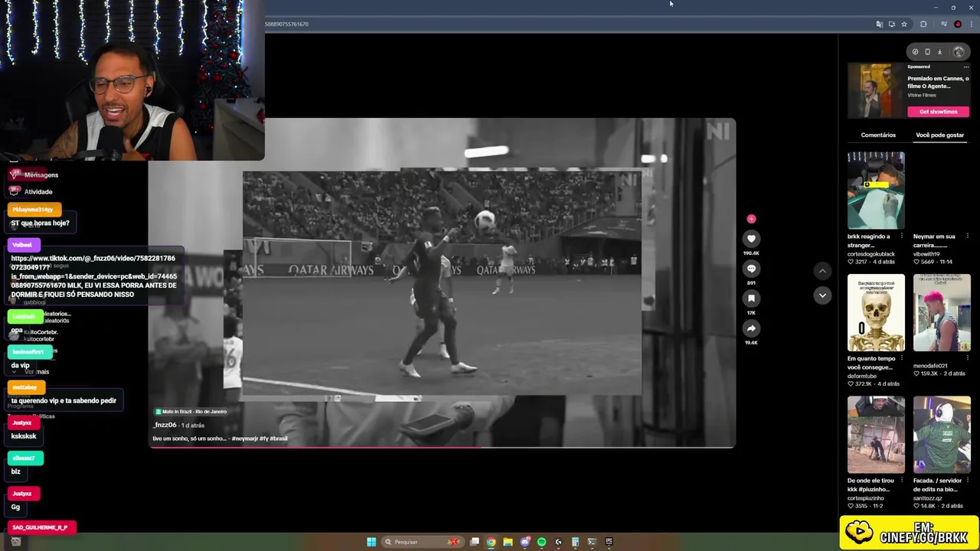Bookmark page with Chrome star icon
The width and height of the screenshot is (980, 551).
[x=904, y=24]
